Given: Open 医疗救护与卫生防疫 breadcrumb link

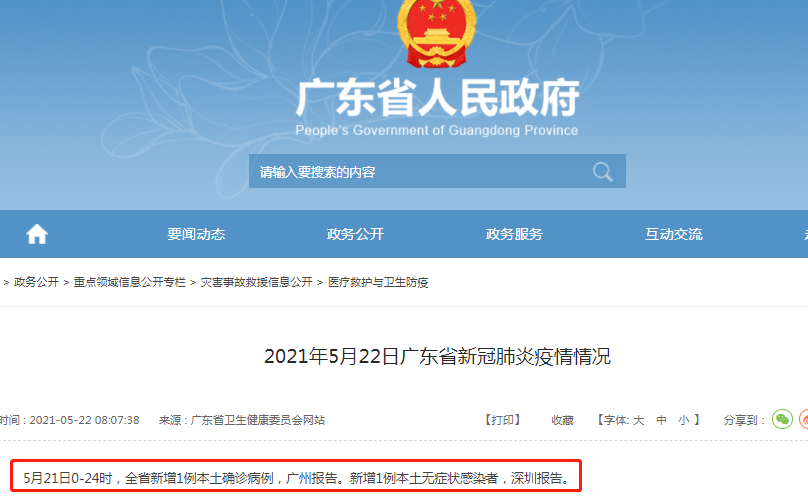Looking at the screenshot, I should (378, 282).
